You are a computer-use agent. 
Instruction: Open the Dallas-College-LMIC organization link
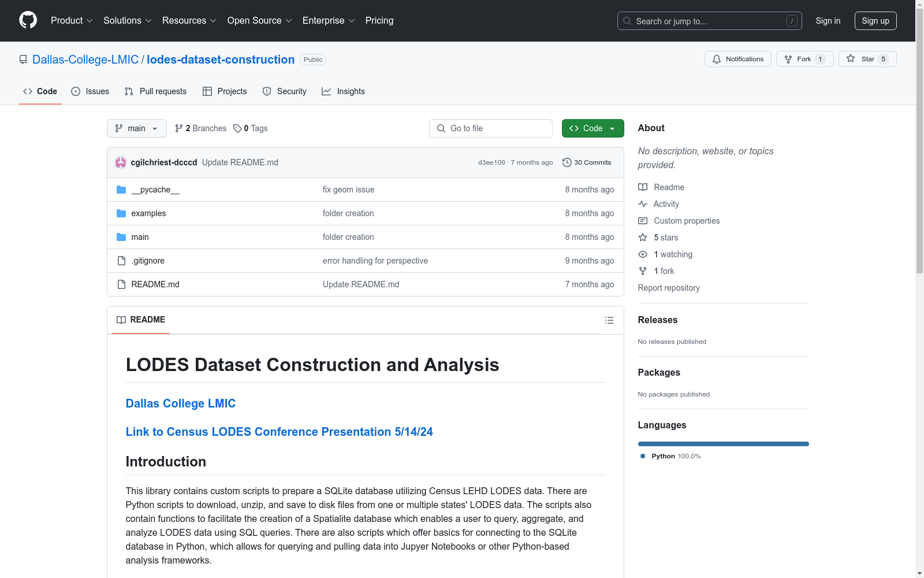85,60
